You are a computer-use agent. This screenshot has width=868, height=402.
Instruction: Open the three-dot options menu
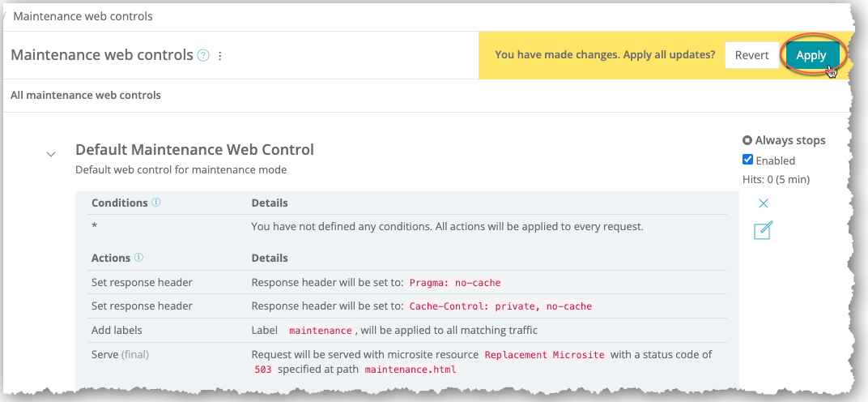click(220, 56)
